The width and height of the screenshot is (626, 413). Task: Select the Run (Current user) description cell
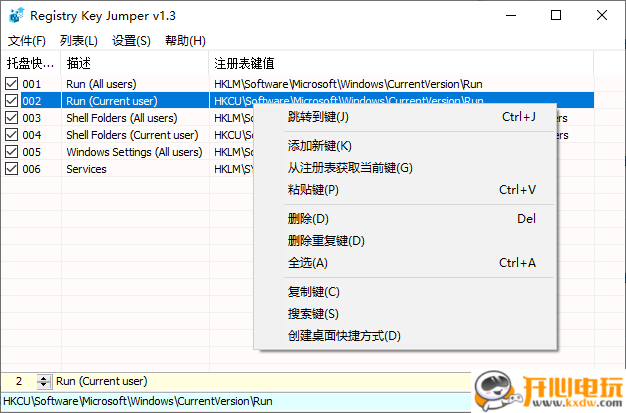pyautogui.click(x=135, y=101)
